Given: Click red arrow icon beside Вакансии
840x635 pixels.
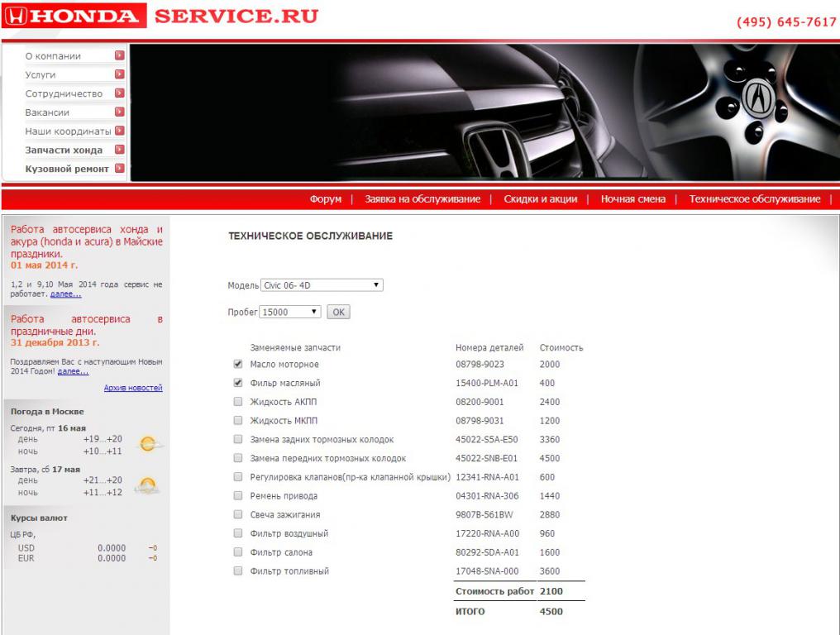Looking at the screenshot, I should [119, 112].
